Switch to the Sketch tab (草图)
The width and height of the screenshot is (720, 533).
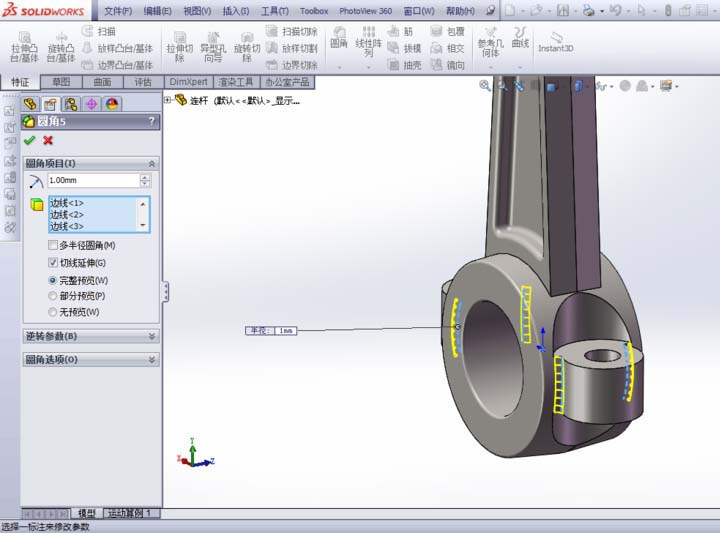coord(61,82)
